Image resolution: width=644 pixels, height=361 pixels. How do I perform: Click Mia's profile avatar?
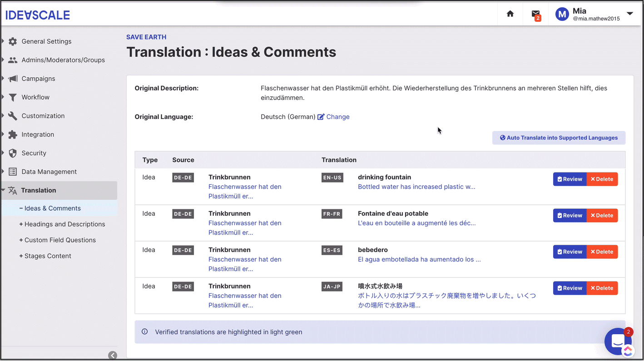coord(562,15)
